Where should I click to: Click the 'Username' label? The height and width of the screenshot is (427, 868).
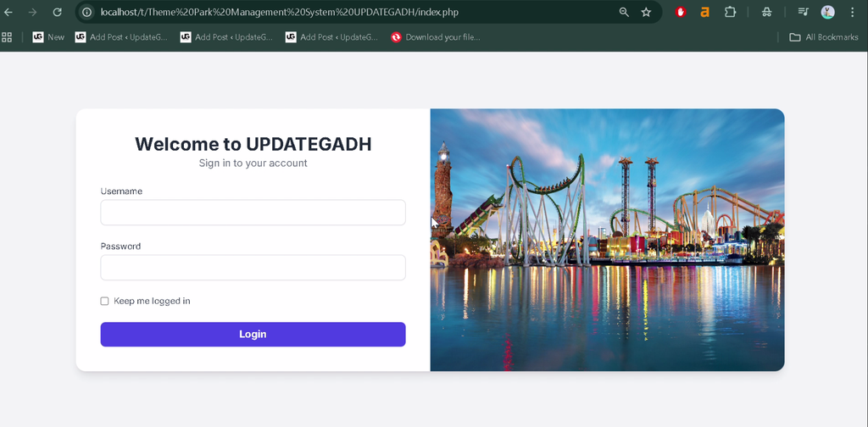click(x=121, y=191)
